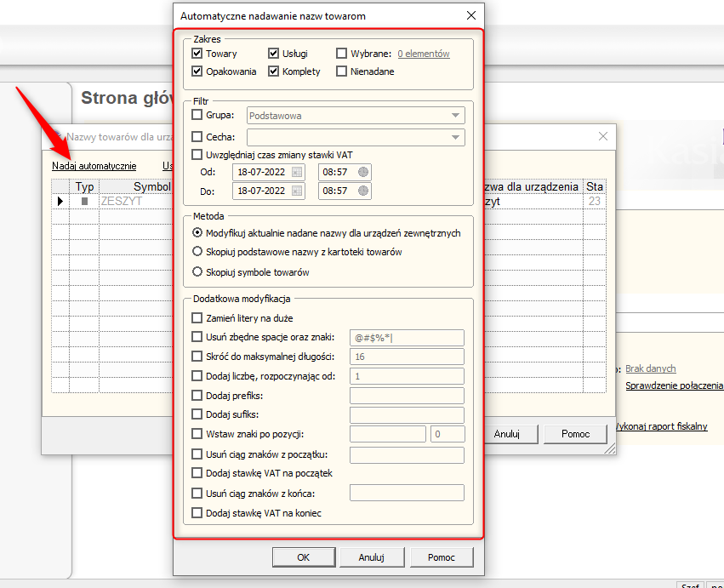This screenshot has width=724, height=588.
Task: Choose Skopiuj podstawowe nazwy z kartoteki towarów
Action: coord(198,252)
